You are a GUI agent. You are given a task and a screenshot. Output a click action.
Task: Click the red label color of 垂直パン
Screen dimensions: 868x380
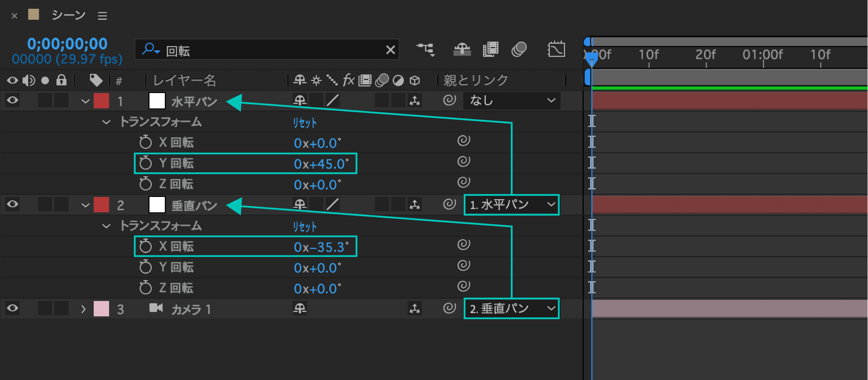[101, 205]
